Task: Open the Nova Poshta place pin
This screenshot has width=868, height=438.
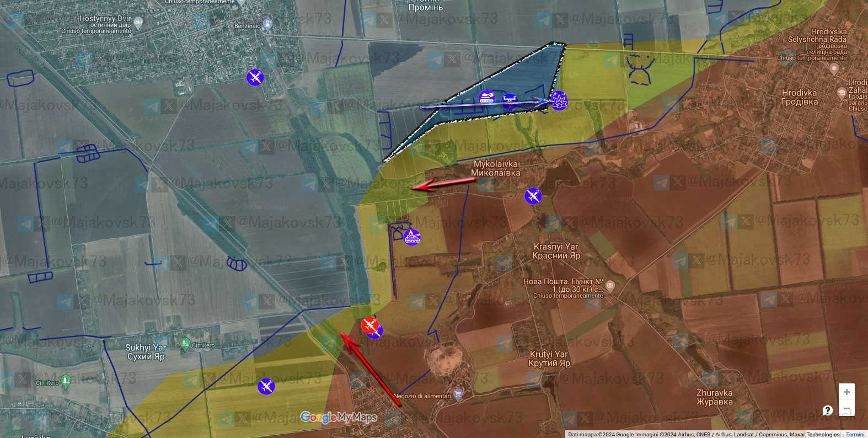Action: [x=609, y=285]
